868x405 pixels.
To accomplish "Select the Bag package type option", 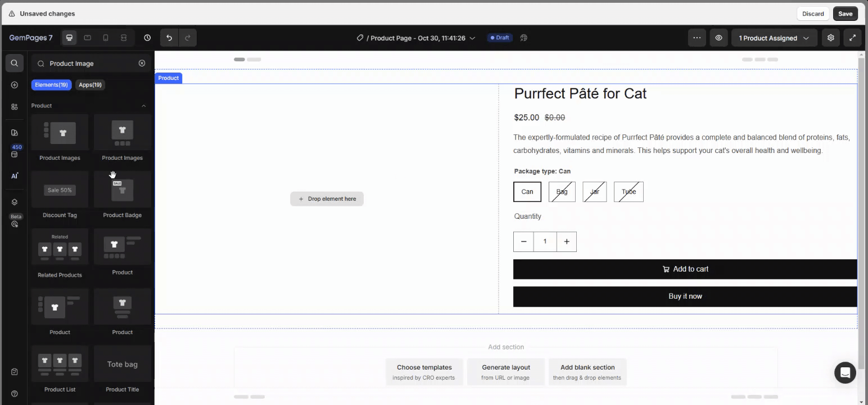I will pyautogui.click(x=562, y=192).
